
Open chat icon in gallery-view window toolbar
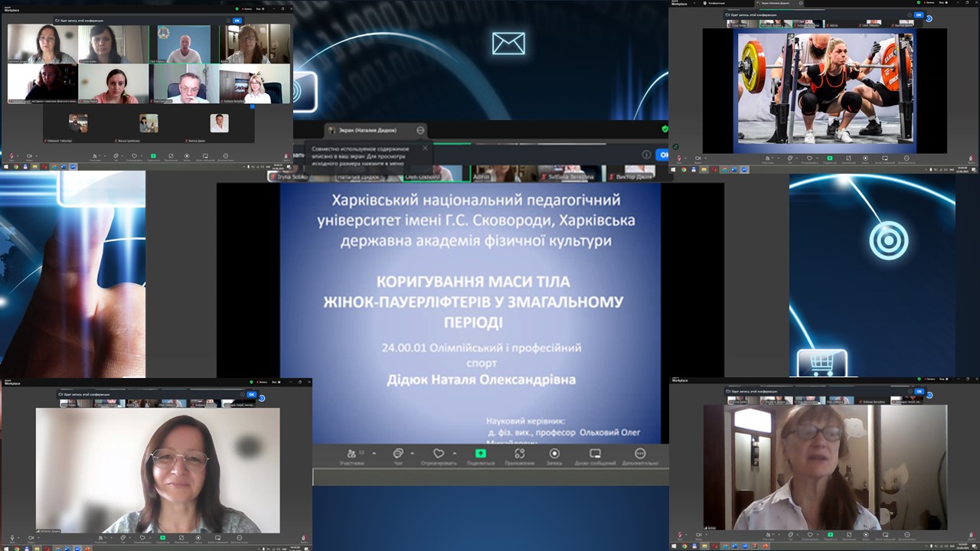click(x=116, y=157)
